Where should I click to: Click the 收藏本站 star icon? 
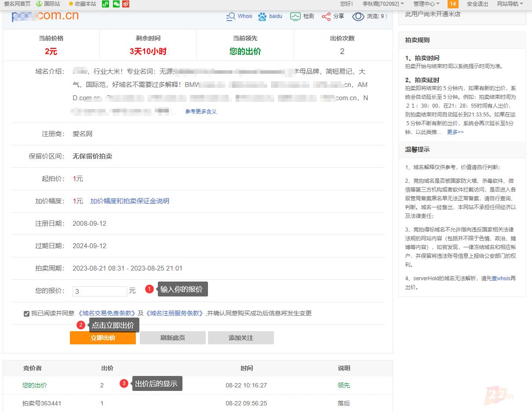pyautogui.click(x=71, y=4)
